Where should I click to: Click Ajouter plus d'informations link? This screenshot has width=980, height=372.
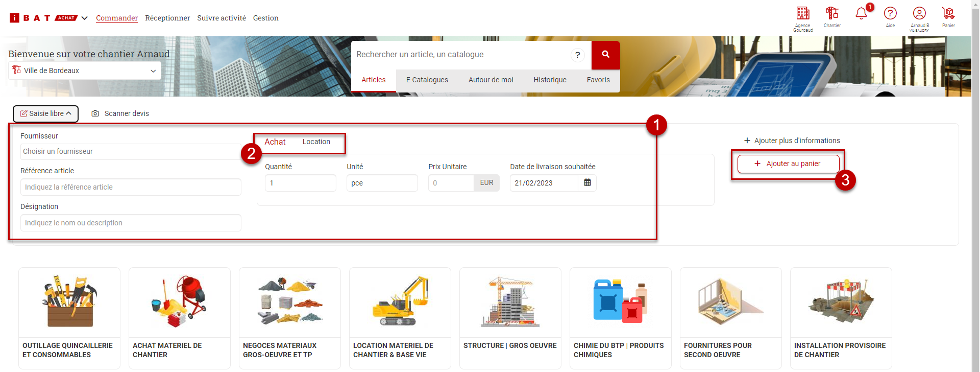click(x=792, y=141)
